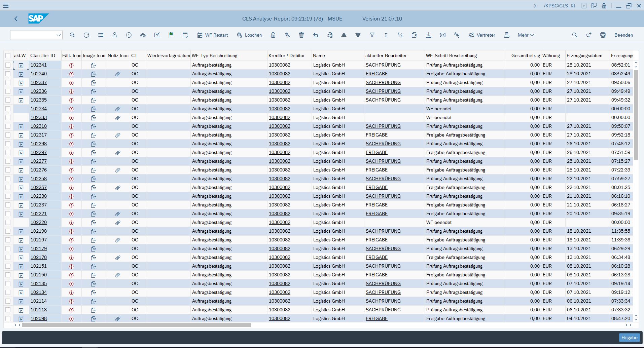Click the clock history icon

coord(129,35)
